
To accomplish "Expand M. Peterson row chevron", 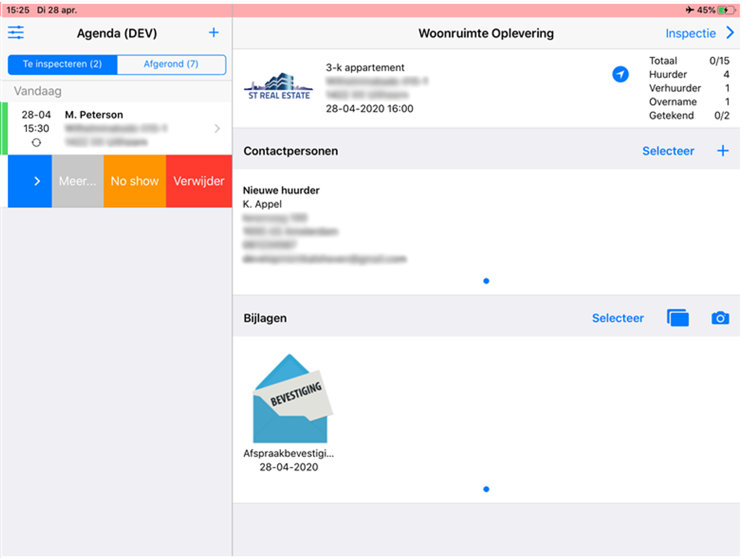I will tap(217, 128).
